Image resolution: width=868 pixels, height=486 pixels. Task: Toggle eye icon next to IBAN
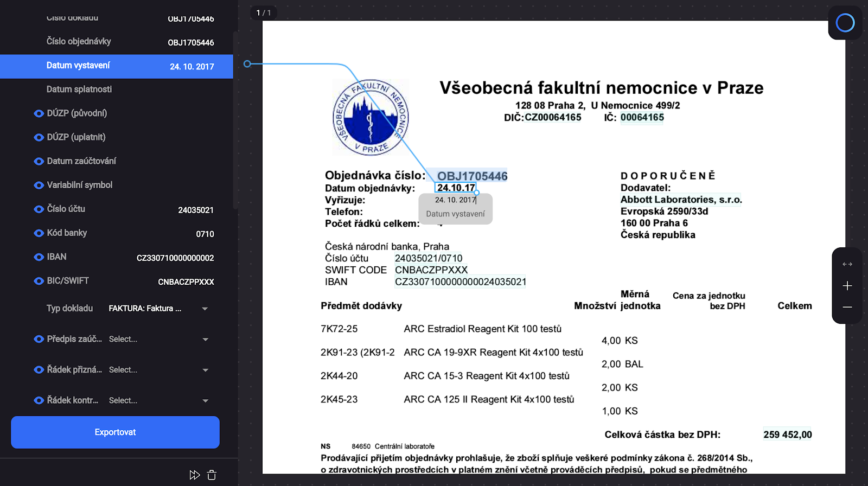pos(39,257)
